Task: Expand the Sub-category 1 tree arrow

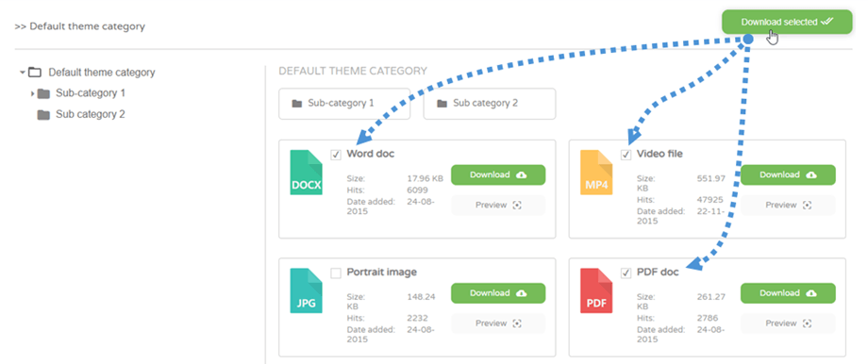Action: click(33, 93)
